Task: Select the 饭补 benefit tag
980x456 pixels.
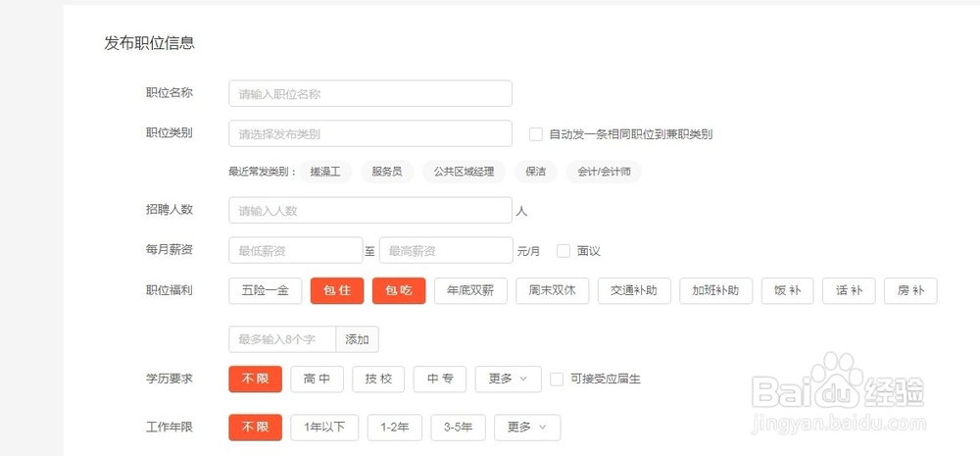Action: coord(788,291)
